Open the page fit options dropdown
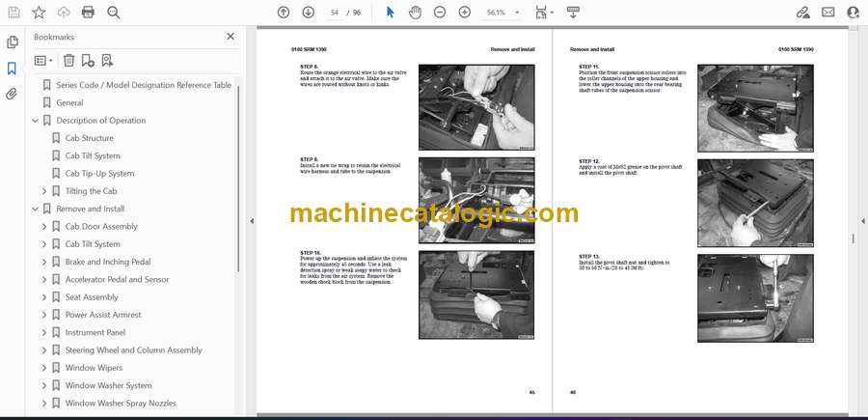 544,13
